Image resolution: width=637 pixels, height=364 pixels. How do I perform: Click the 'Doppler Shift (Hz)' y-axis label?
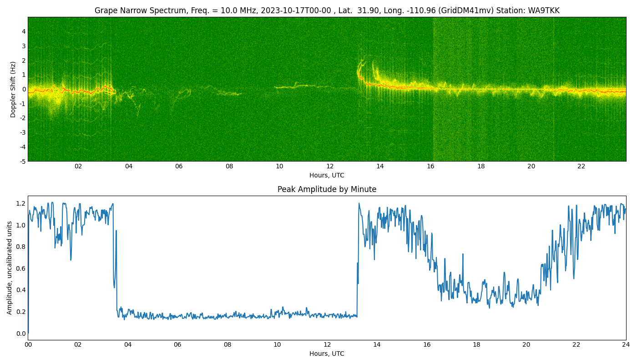13,89
